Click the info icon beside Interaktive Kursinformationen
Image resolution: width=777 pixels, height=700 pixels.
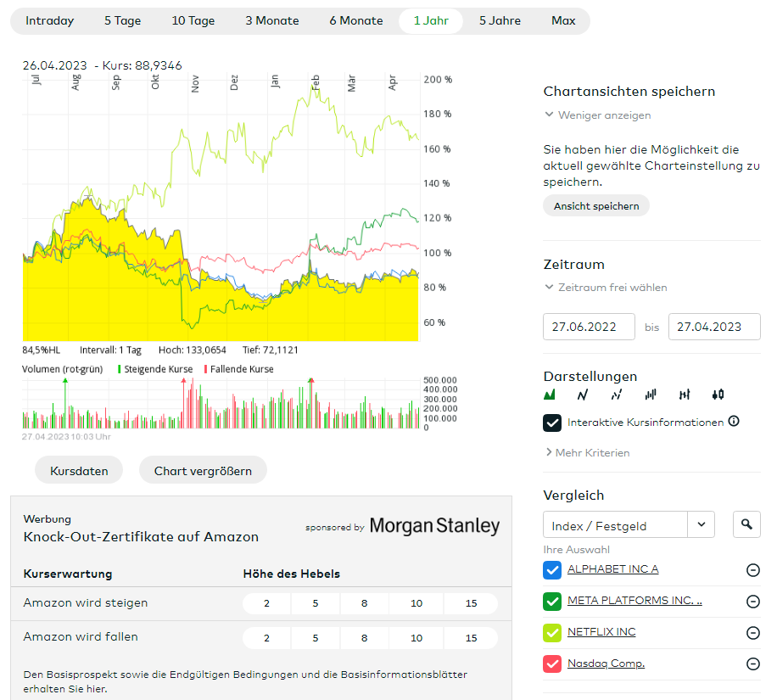point(734,422)
